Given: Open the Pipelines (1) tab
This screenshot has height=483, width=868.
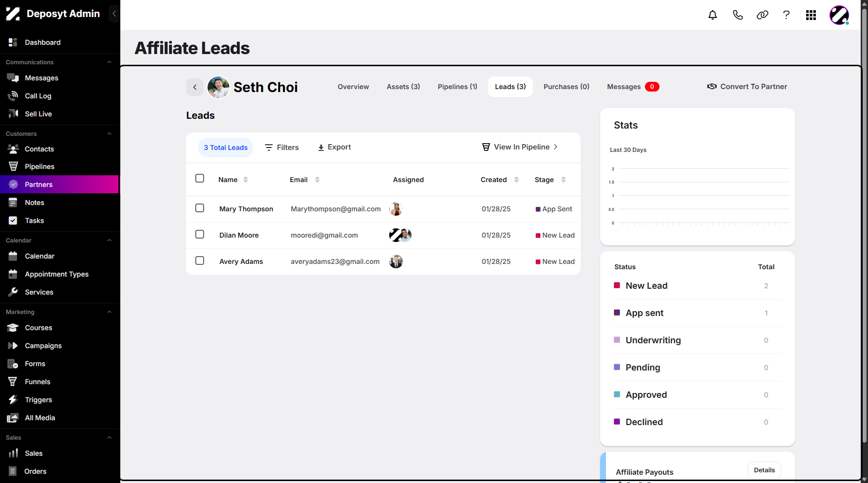Looking at the screenshot, I should 457,87.
